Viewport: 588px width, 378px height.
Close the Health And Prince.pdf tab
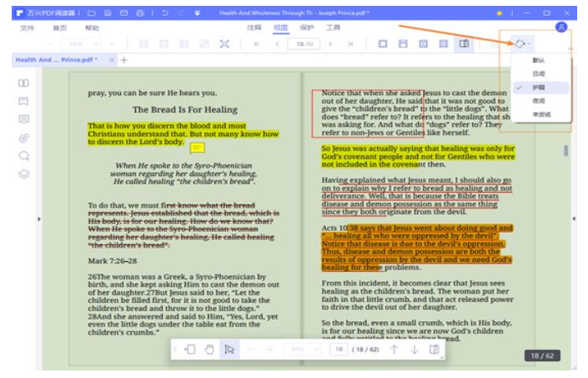click(x=109, y=60)
